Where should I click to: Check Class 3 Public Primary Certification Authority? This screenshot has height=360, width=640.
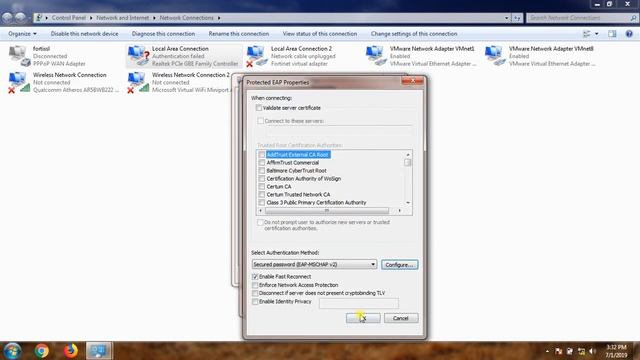coord(262,202)
